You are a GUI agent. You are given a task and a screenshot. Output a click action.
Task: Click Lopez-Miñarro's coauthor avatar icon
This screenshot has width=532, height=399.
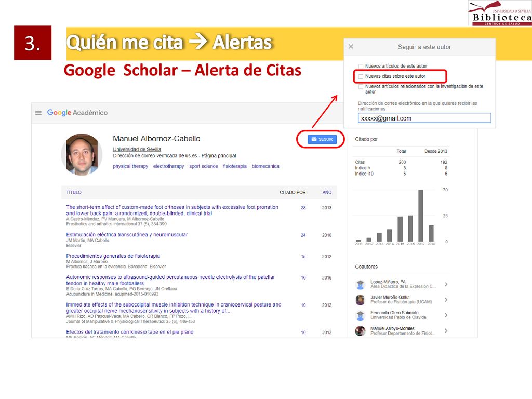pos(360,284)
